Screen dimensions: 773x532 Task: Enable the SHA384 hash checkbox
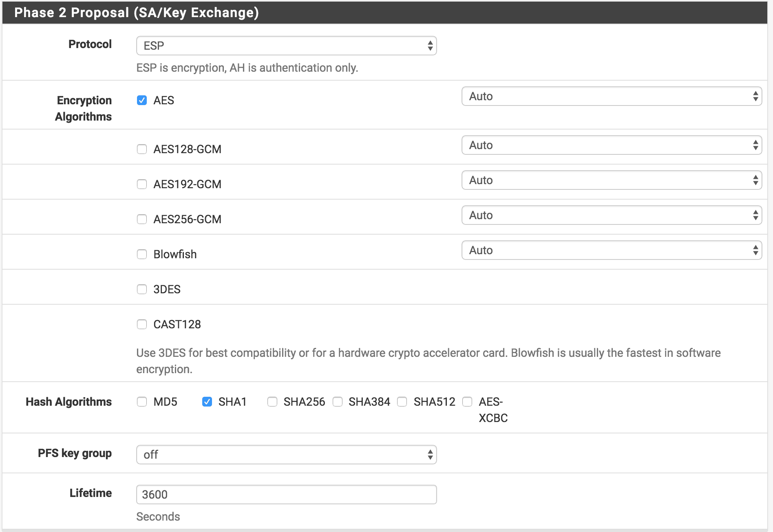tap(338, 402)
